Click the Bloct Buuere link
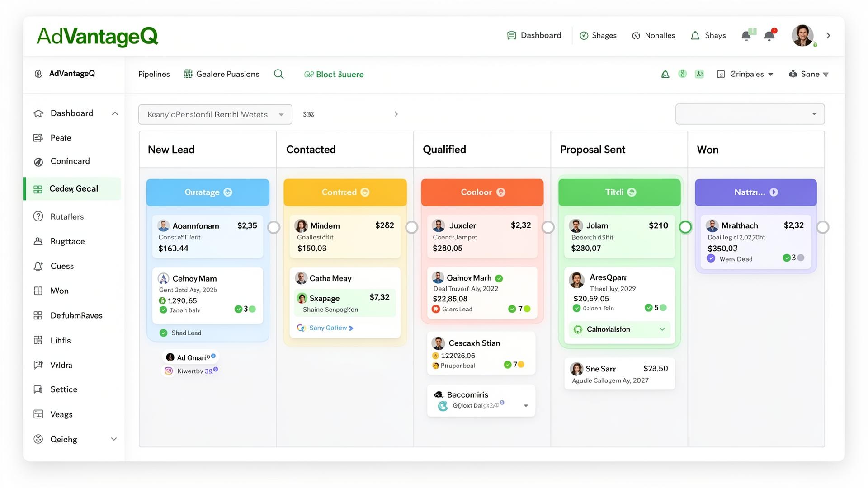868x488 pixels. point(334,74)
